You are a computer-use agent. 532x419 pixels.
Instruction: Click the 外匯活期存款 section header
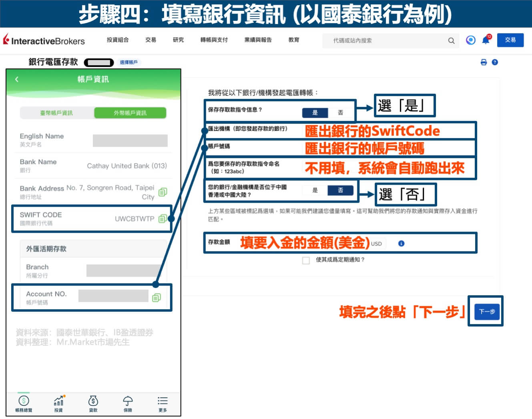coord(93,249)
